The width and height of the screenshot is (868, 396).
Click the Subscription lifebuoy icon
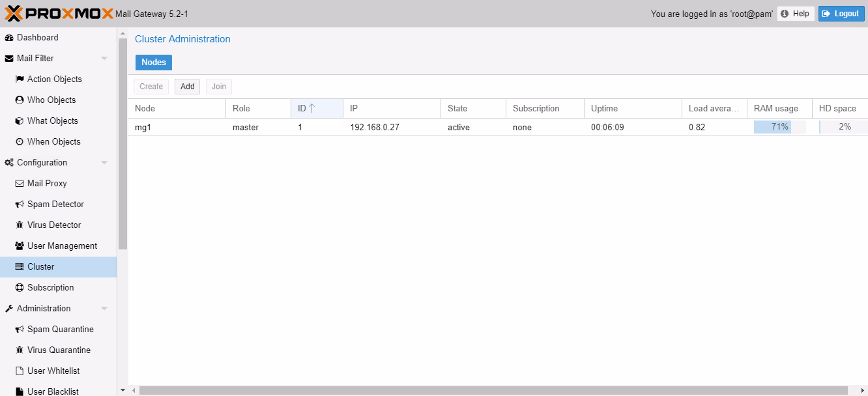click(x=20, y=288)
